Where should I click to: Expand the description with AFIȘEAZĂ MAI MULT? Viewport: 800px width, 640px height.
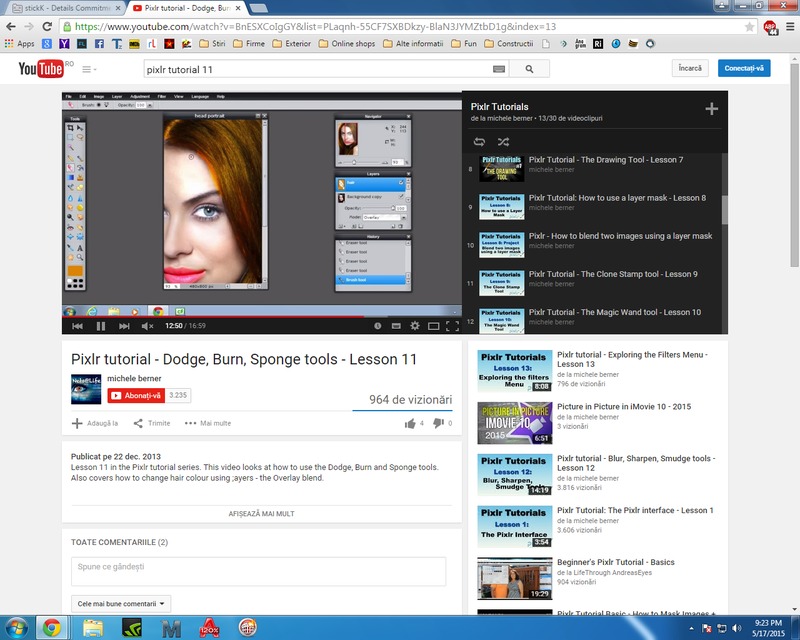coord(261,514)
